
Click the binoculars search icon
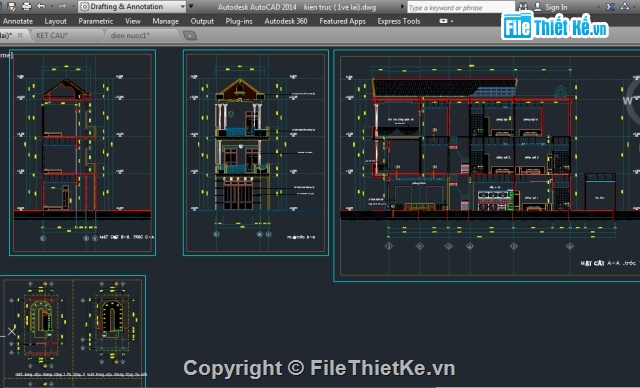click(x=522, y=7)
